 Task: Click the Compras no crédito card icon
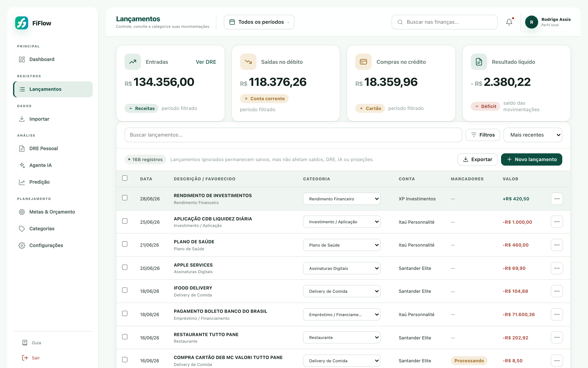pos(363,62)
